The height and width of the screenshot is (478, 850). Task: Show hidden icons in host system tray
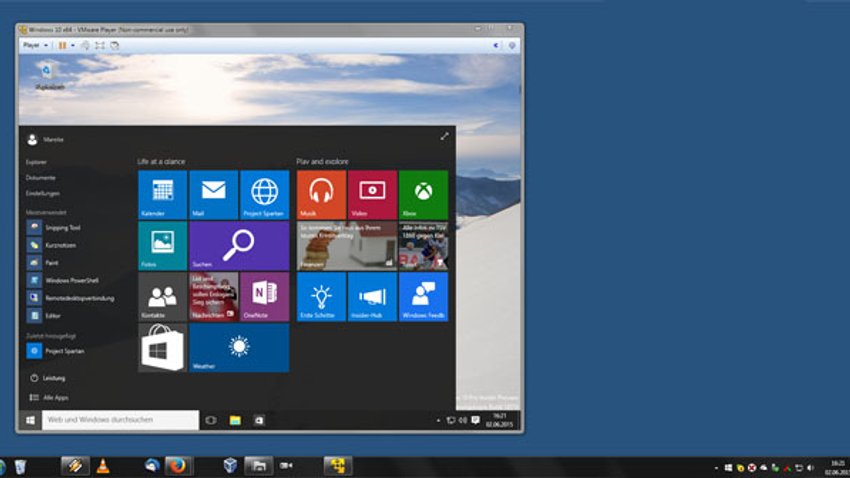point(716,468)
